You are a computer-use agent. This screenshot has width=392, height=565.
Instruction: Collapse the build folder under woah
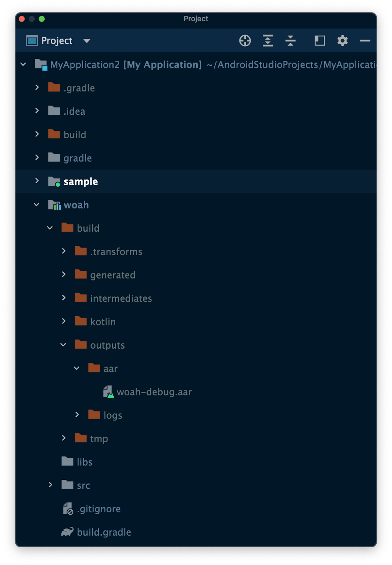tap(50, 228)
